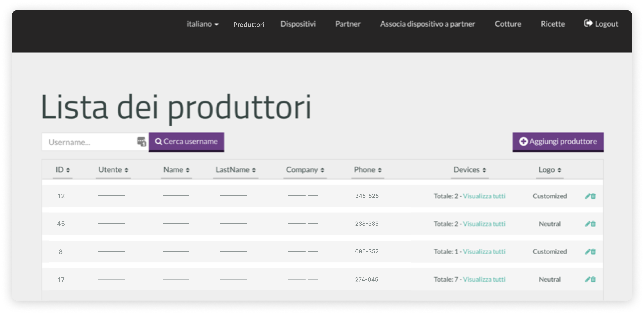The image size is (644, 314).
Task: Go to Dispositivi page
Action: coord(298,24)
